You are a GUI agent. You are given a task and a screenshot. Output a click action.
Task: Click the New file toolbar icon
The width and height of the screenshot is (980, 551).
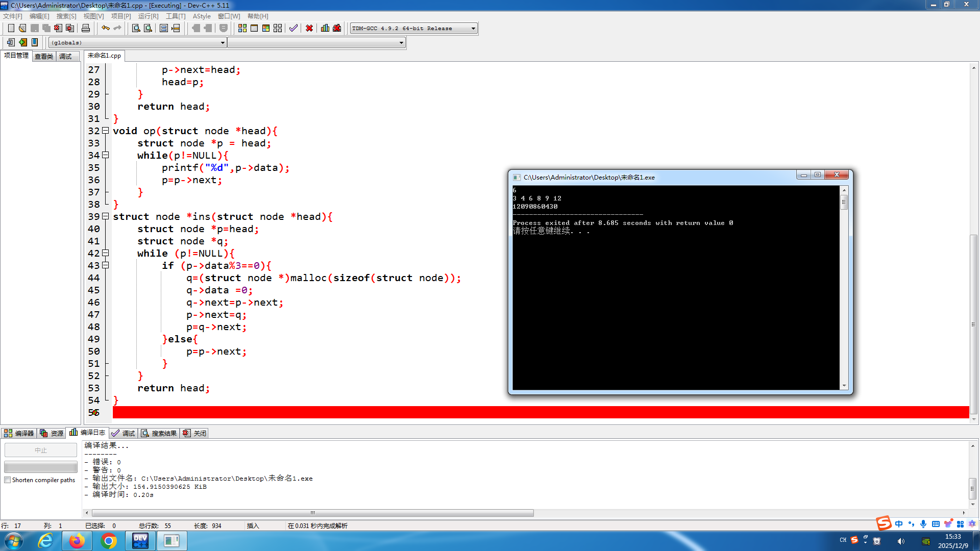[x=11, y=28]
